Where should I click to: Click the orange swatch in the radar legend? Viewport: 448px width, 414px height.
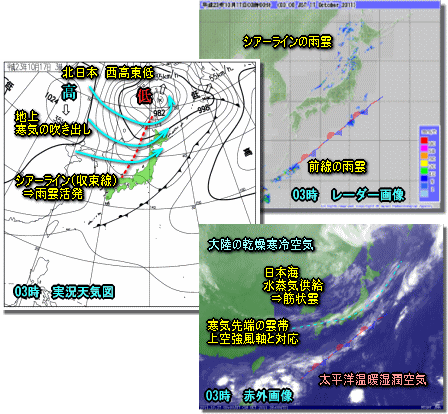[425, 155]
